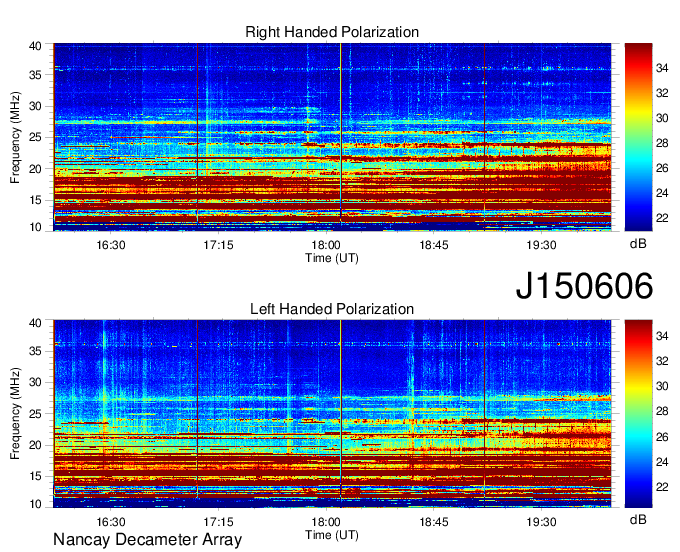680x552 pixels.
Task: Click the 15 MHz tick label on the upper plot
Action: (35, 200)
